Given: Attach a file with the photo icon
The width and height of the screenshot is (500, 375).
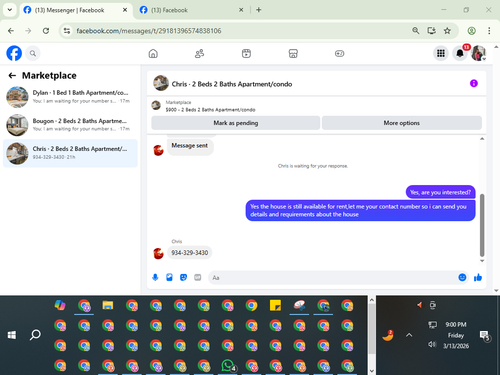Looking at the screenshot, I should click(169, 277).
